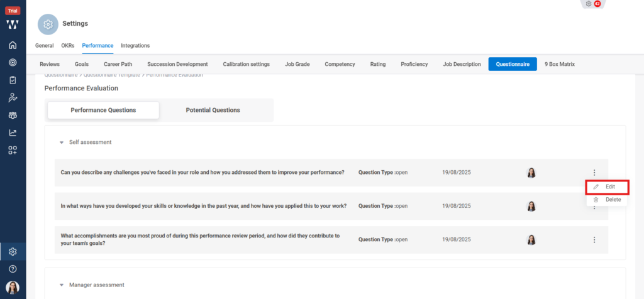Click the Settings page title

point(75,24)
